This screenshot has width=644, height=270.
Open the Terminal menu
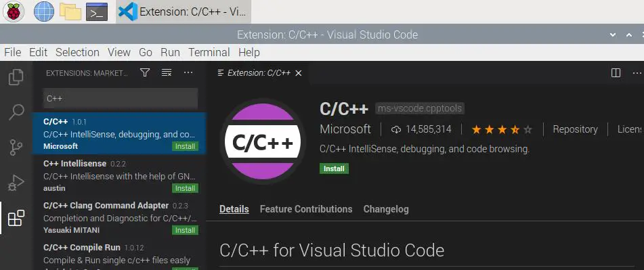coord(209,53)
